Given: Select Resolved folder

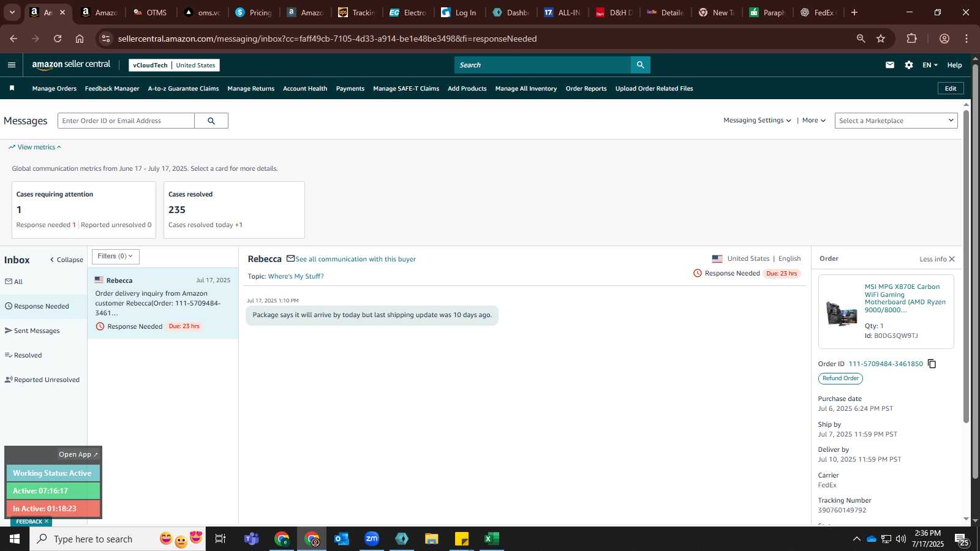Looking at the screenshot, I should click(x=23, y=355).
